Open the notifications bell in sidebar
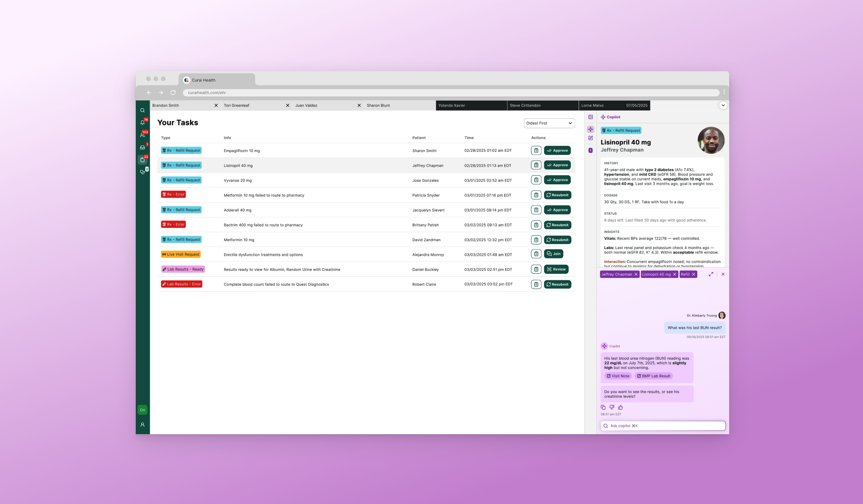The image size is (863, 504). point(142,122)
